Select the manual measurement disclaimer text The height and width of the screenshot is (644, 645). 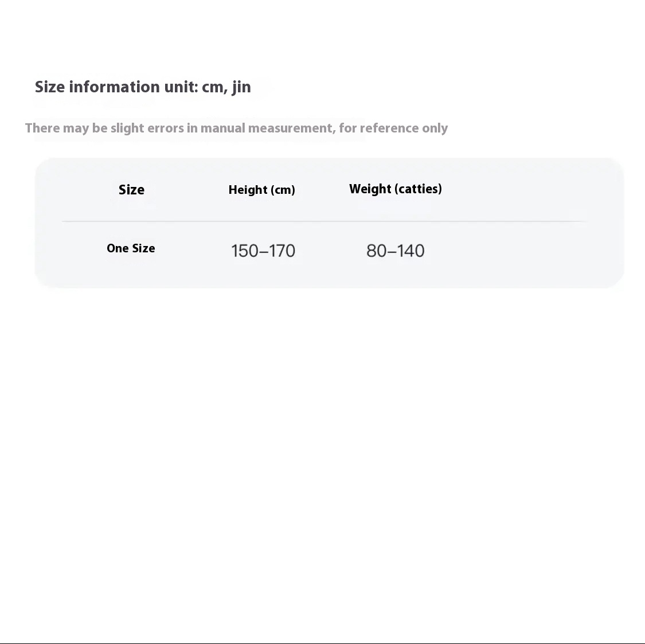(x=237, y=128)
